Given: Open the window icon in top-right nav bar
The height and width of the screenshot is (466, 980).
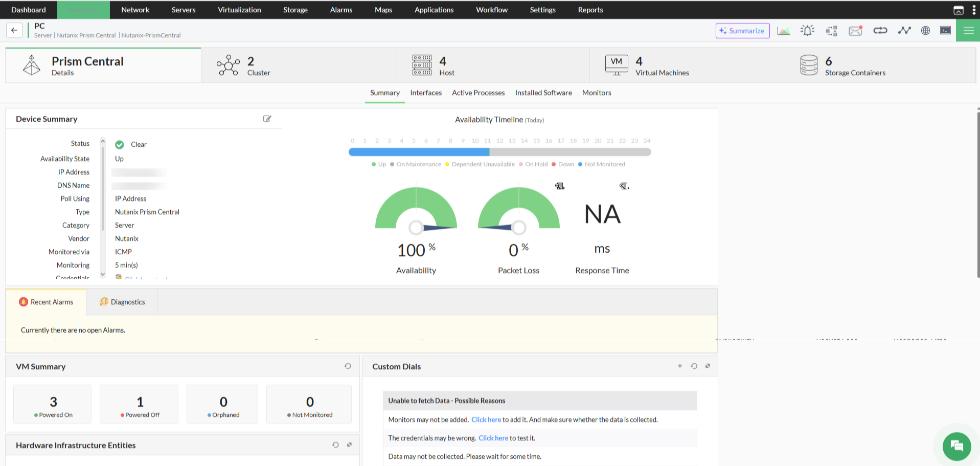Looking at the screenshot, I should click(959, 10).
